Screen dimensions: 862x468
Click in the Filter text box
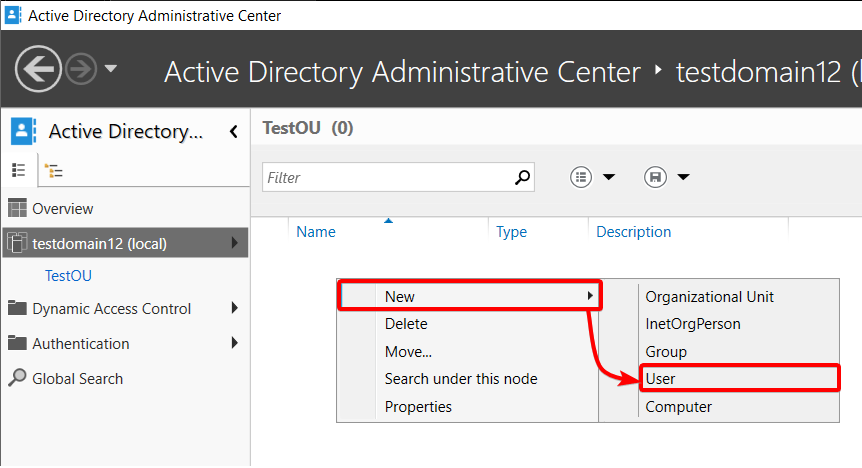388,177
